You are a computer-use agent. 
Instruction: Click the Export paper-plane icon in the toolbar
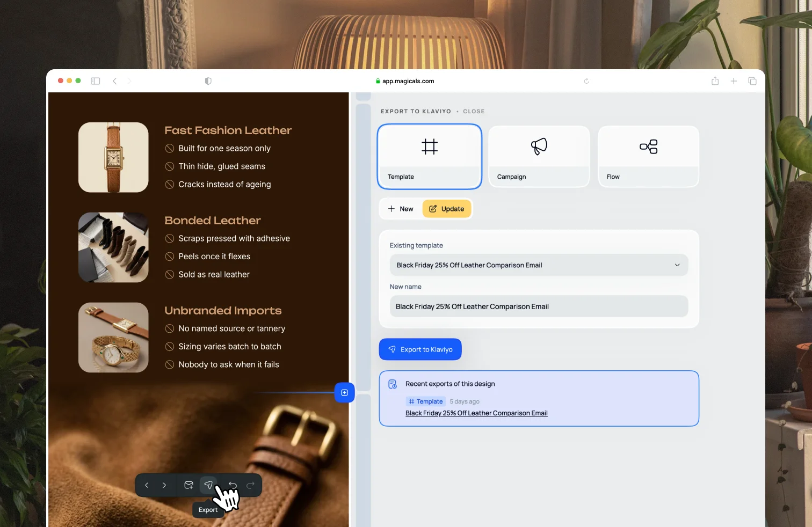tap(208, 485)
